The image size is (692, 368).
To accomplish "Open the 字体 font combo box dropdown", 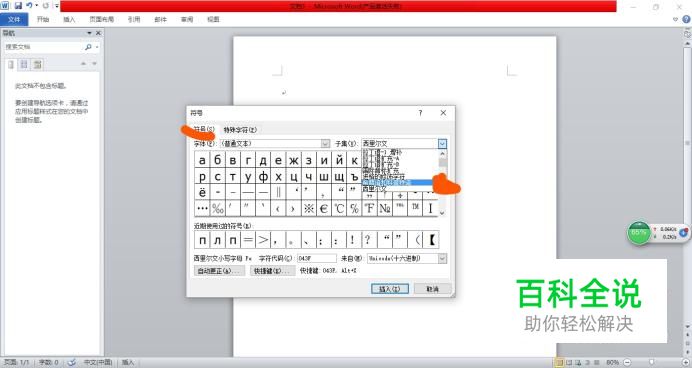I will point(325,143).
